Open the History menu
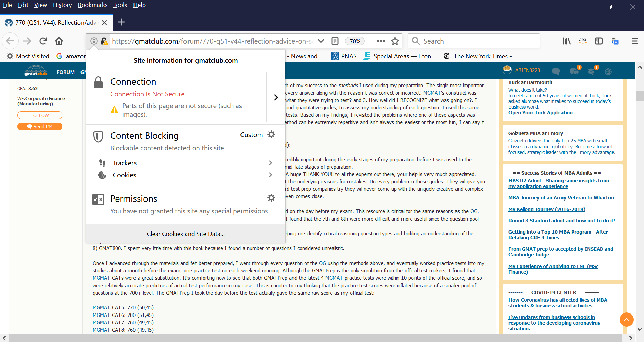The width and height of the screenshot is (644, 342). (62, 5)
